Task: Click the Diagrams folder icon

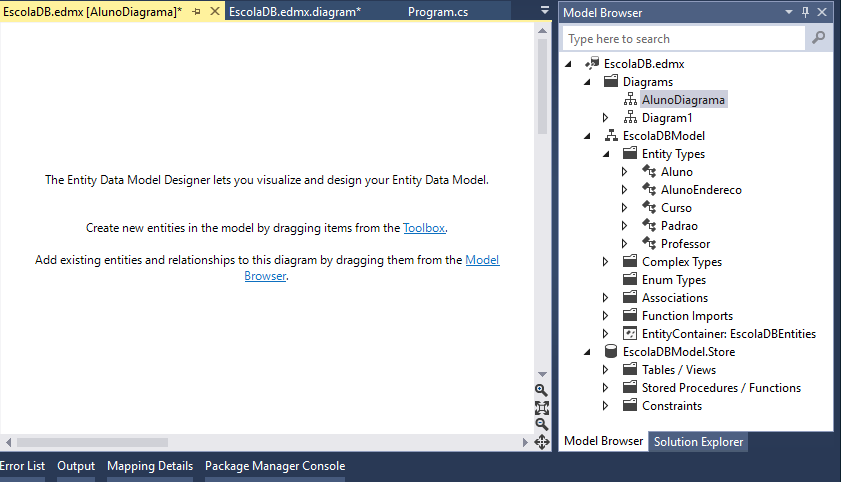Action: [x=611, y=81]
